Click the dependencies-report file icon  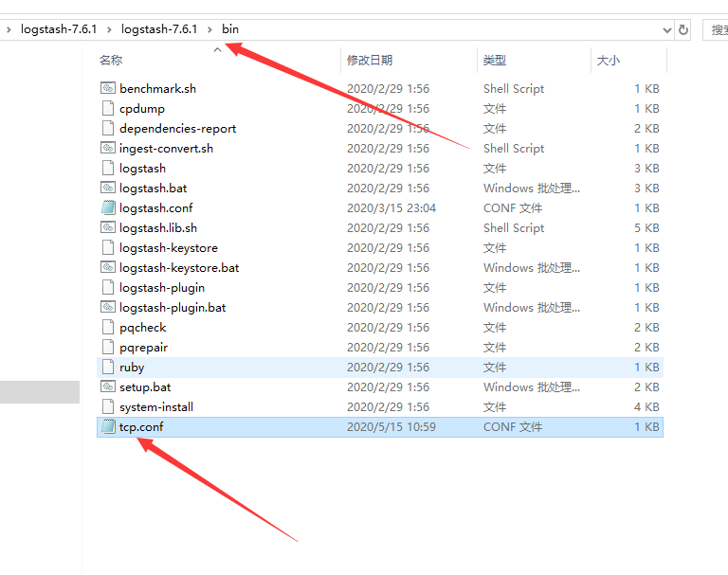[108, 128]
